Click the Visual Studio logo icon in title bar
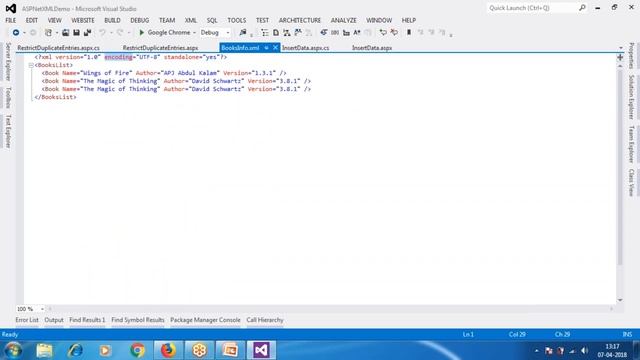 (x=11, y=8)
